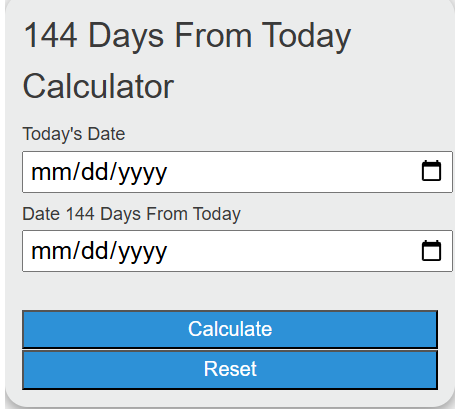Image resolution: width=462 pixels, height=412 pixels.
Task: Select the mm segment in the 144 days result field
Action: coord(51,252)
